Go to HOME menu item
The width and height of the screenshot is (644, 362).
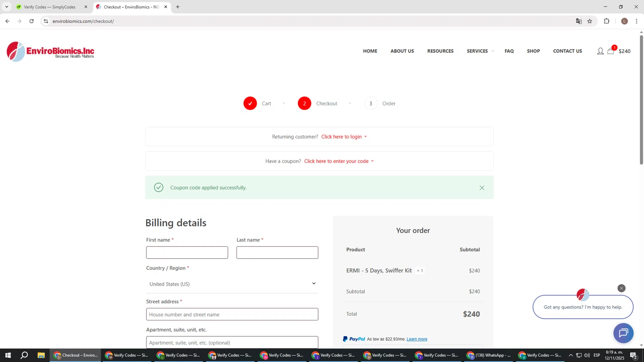(x=370, y=51)
